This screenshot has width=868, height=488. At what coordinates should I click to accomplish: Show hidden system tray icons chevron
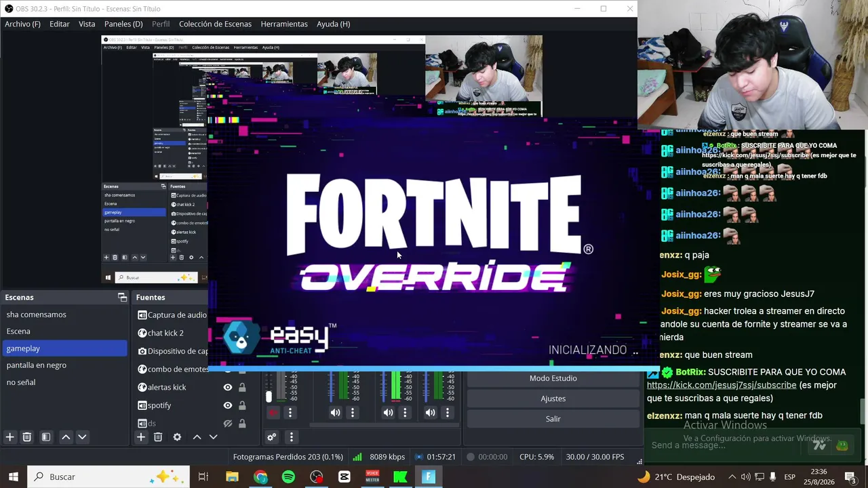[732, 476]
